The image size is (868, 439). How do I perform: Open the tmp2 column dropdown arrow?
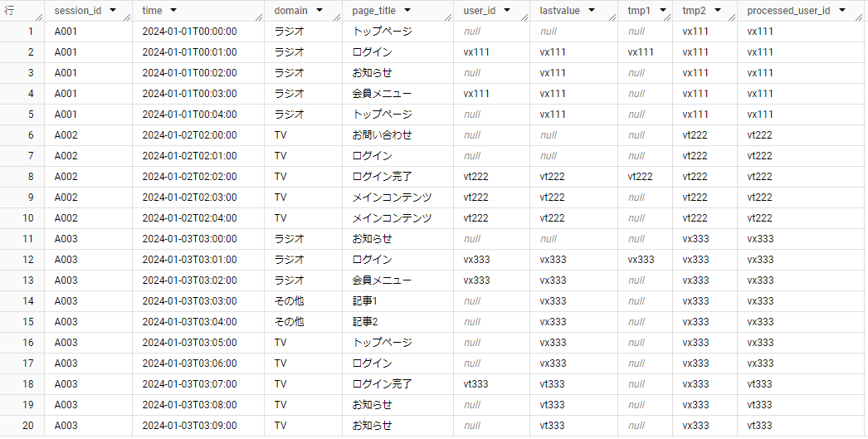pyautogui.click(x=717, y=11)
